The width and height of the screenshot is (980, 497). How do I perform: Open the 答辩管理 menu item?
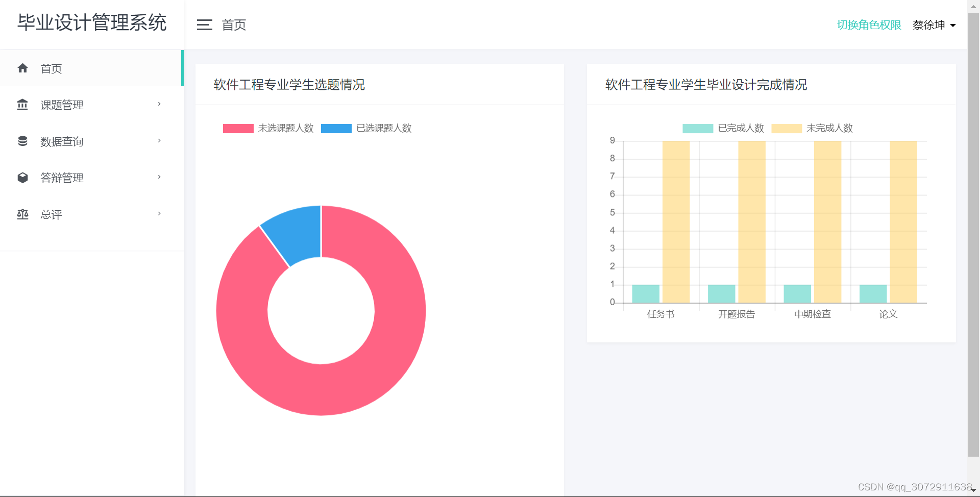click(x=91, y=178)
